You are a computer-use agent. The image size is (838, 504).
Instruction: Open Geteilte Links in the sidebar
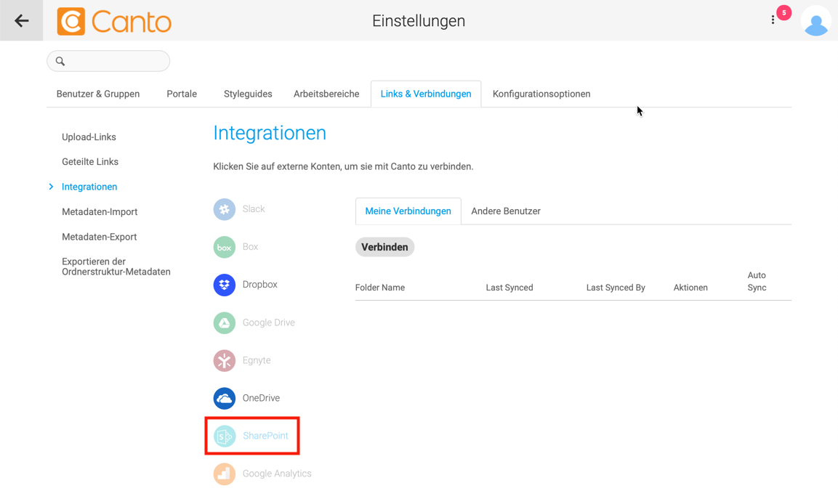click(90, 162)
